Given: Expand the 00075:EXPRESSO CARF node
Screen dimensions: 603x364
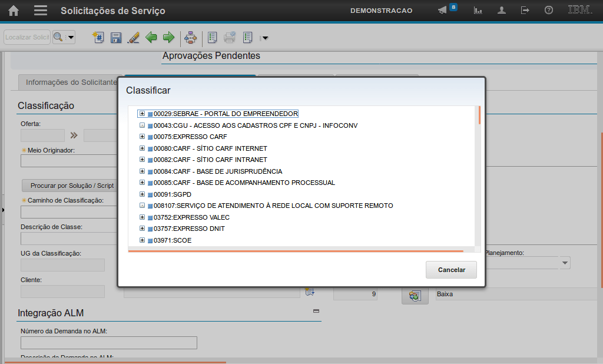Looking at the screenshot, I should click(142, 137).
